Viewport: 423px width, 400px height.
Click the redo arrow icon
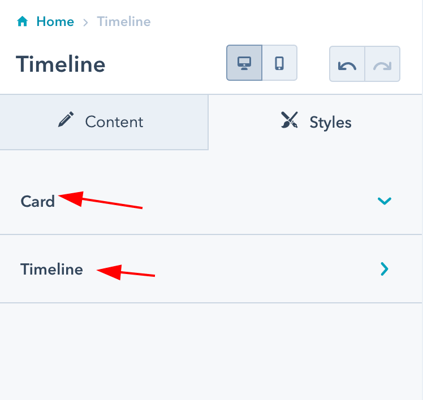(x=382, y=64)
